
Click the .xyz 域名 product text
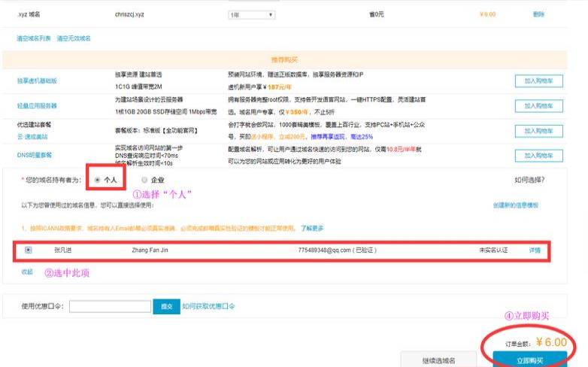point(29,14)
